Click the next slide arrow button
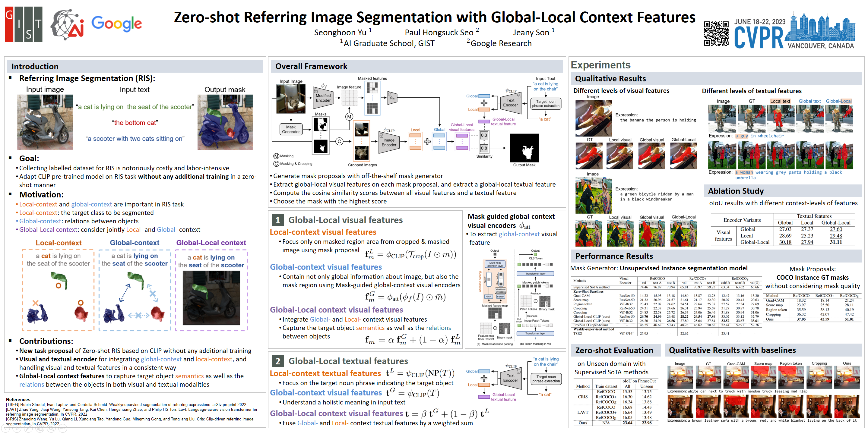 (x=17, y=428)
